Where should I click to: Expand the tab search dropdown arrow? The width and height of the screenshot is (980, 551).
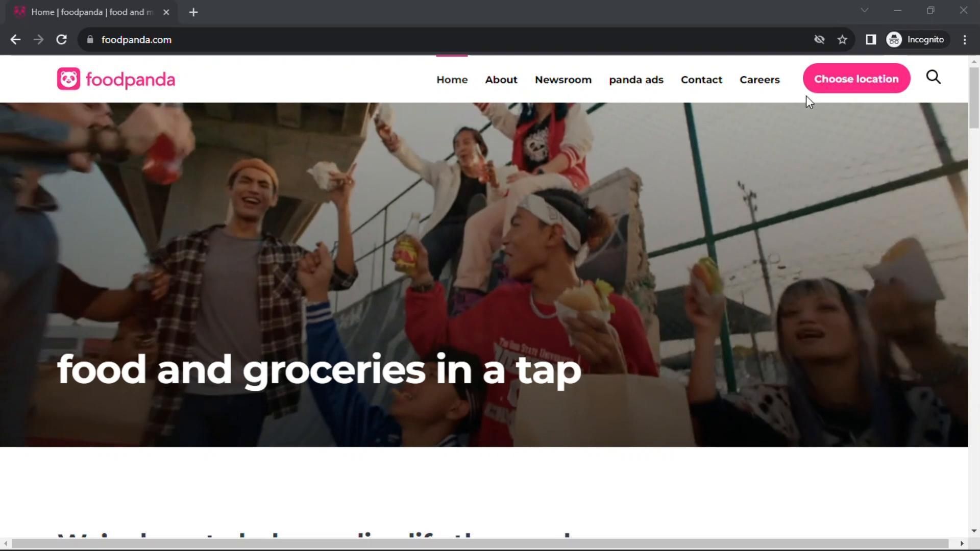click(x=864, y=10)
